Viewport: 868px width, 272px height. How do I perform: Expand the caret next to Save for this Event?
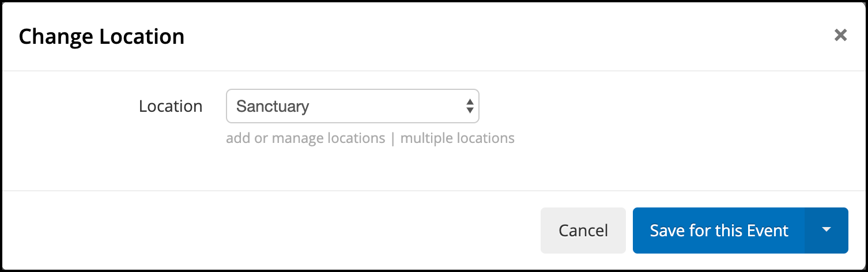click(827, 231)
